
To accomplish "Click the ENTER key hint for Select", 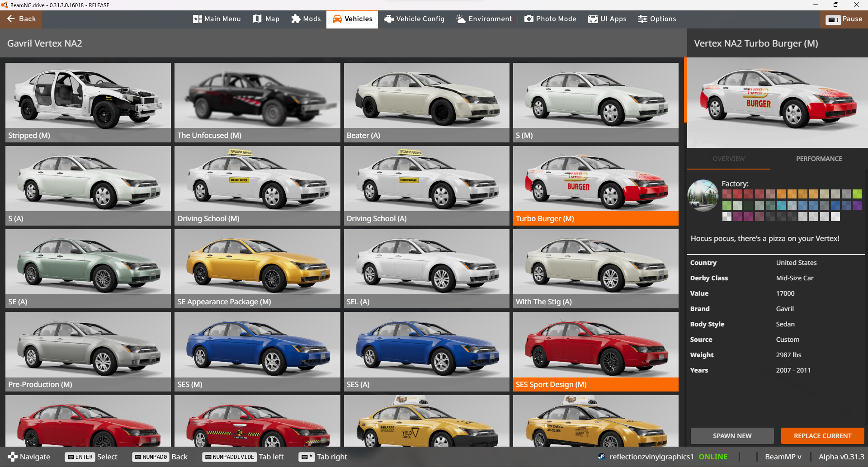I will point(80,457).
